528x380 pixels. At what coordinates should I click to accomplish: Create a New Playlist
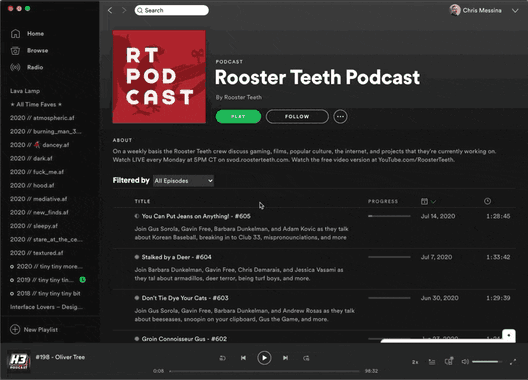34,329
